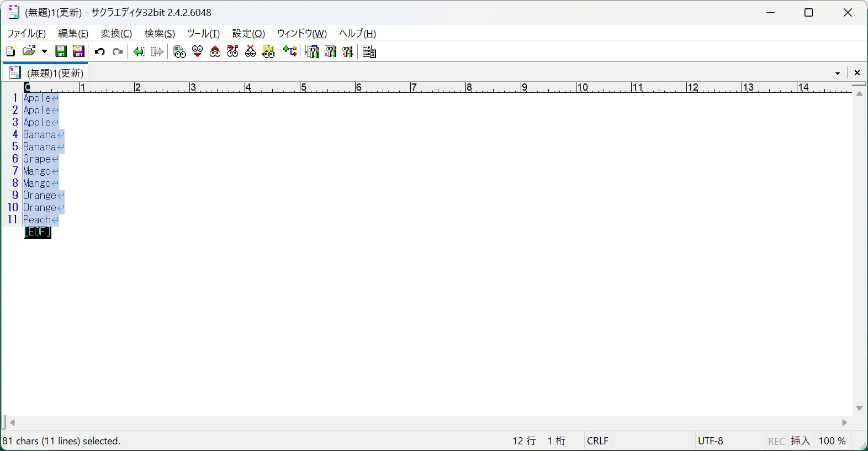This screenshot has height=451, width=868.
Task: Open the Grep folder search icon
Action: point(268,52)
